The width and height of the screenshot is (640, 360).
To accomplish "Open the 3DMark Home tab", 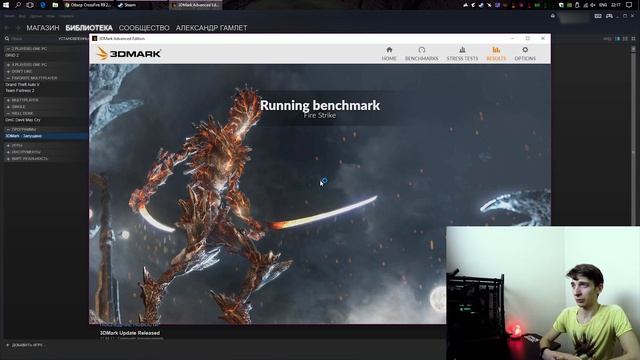I will pyautogui.click(x=389, y=53).
